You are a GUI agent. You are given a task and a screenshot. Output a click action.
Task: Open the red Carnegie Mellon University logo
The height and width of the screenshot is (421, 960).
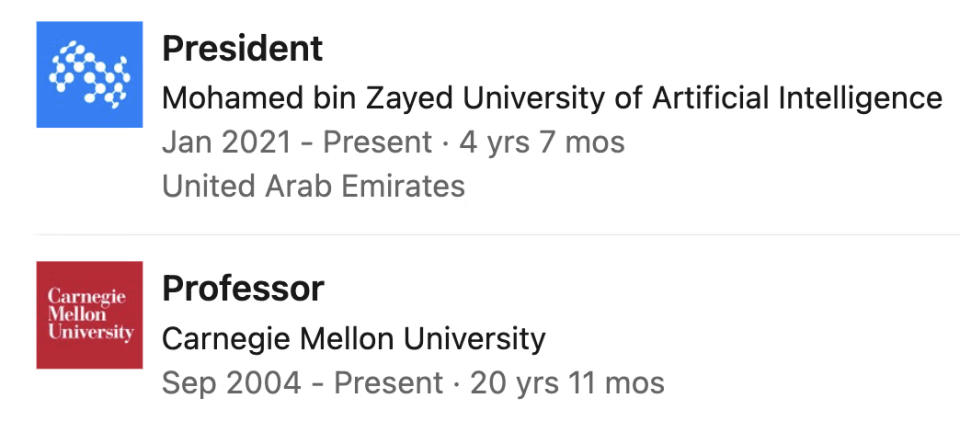89,315
